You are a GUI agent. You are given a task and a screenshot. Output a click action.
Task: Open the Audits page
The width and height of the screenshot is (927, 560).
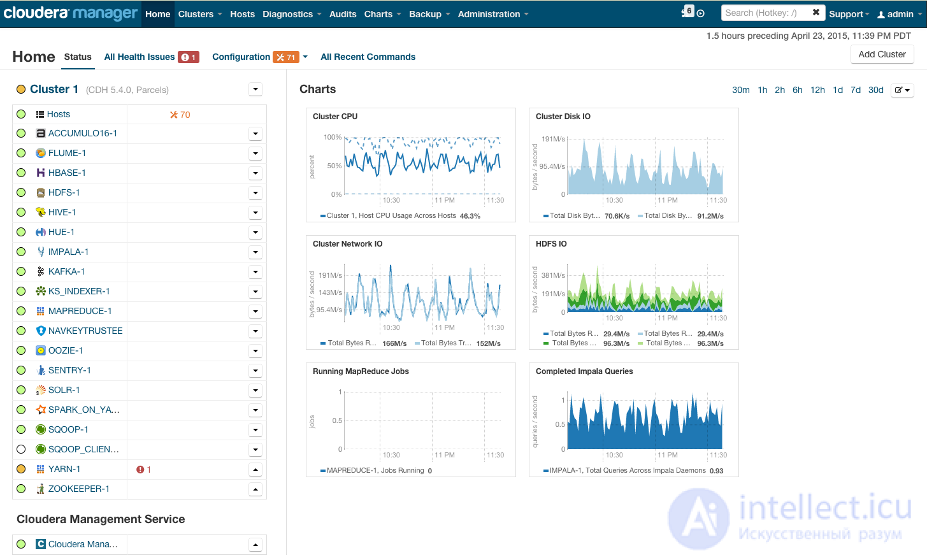[343, 14]
